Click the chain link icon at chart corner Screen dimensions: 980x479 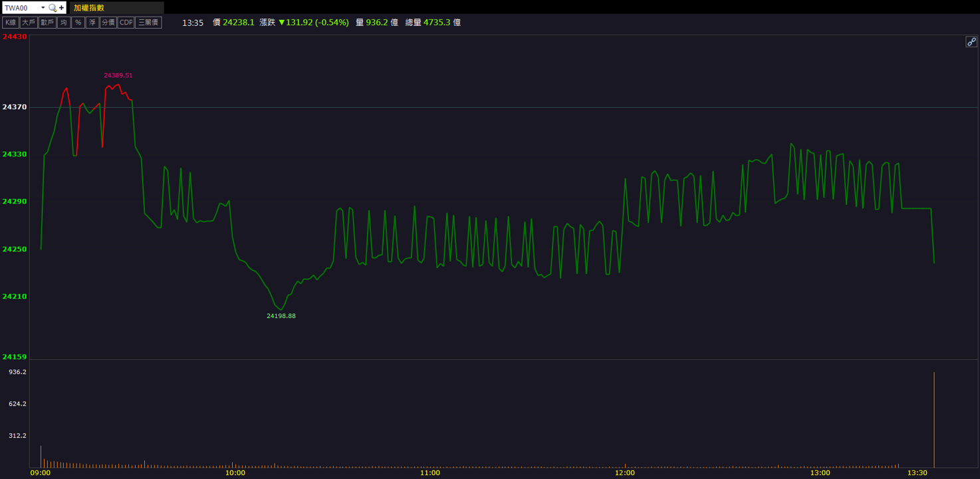(971, 42)
